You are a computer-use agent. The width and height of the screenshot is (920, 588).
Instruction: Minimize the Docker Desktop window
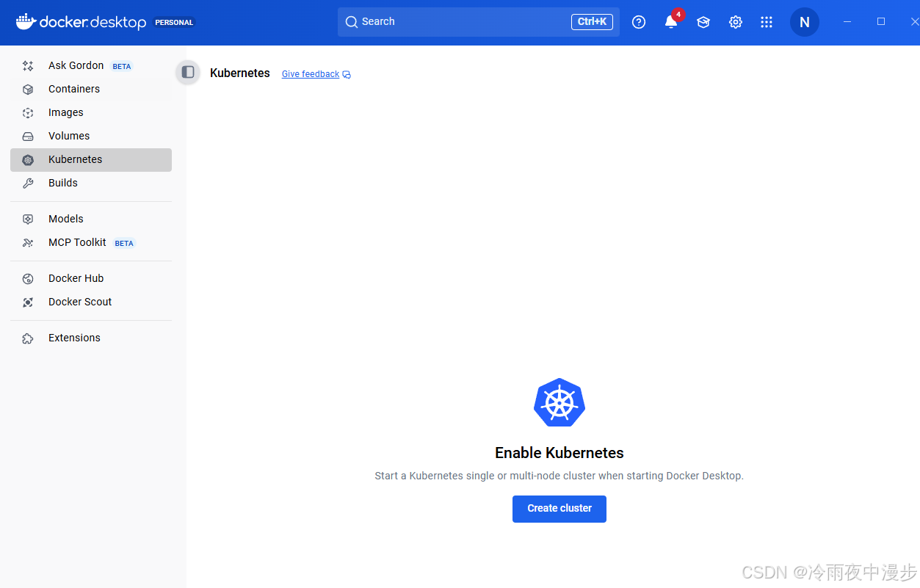pyautogui.click(x=847, y=22)
